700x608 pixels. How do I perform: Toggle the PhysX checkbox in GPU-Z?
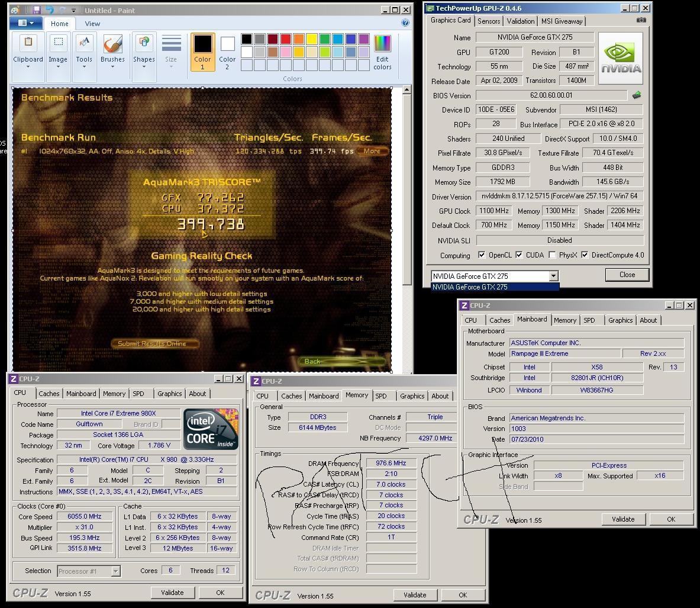click(x=552, y=255)
